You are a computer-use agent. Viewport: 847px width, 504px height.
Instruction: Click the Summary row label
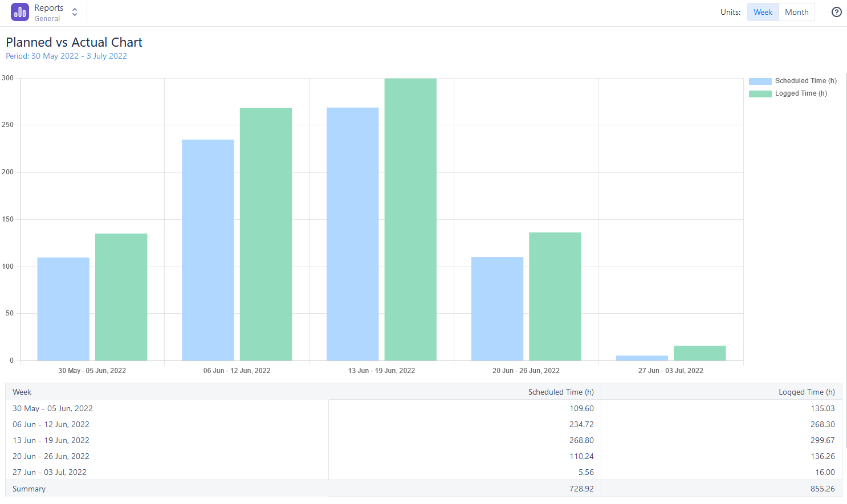[29, 489]
